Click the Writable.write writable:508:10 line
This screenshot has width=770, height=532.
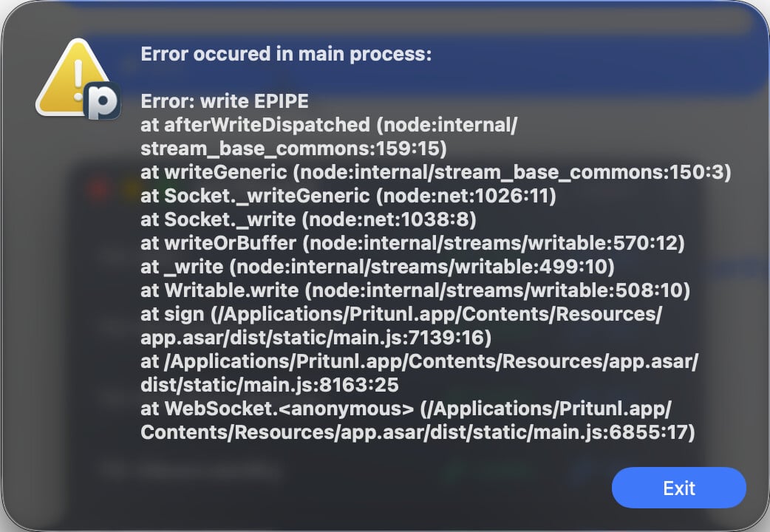(415, 290)
